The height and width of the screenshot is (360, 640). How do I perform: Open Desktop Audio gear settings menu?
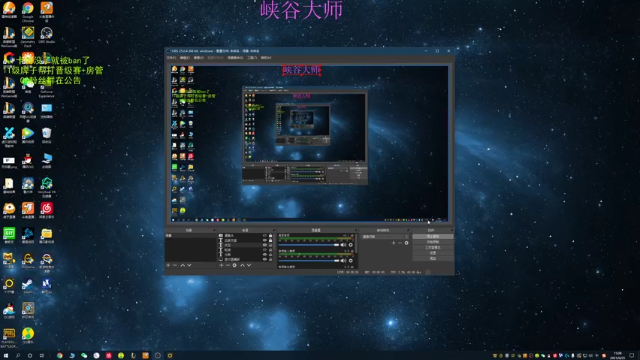tap(351, 245)
